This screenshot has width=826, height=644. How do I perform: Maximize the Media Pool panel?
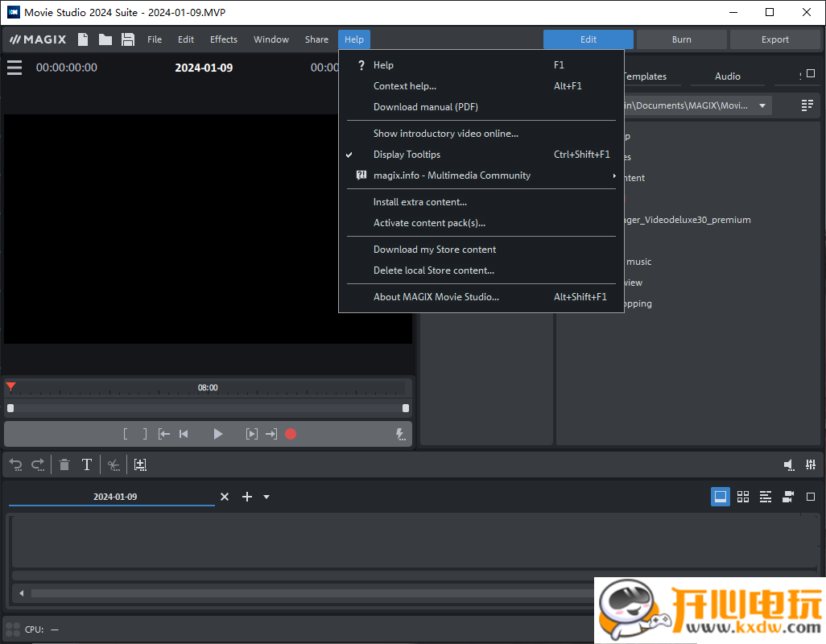click(x=811, y=74)
